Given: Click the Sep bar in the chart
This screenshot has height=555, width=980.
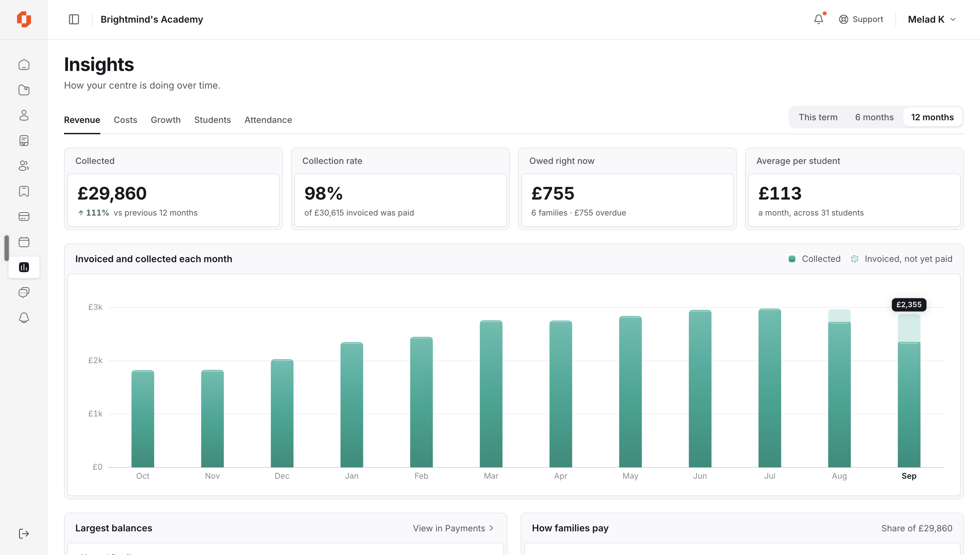Looking at the screenshot, I should 909,391.
